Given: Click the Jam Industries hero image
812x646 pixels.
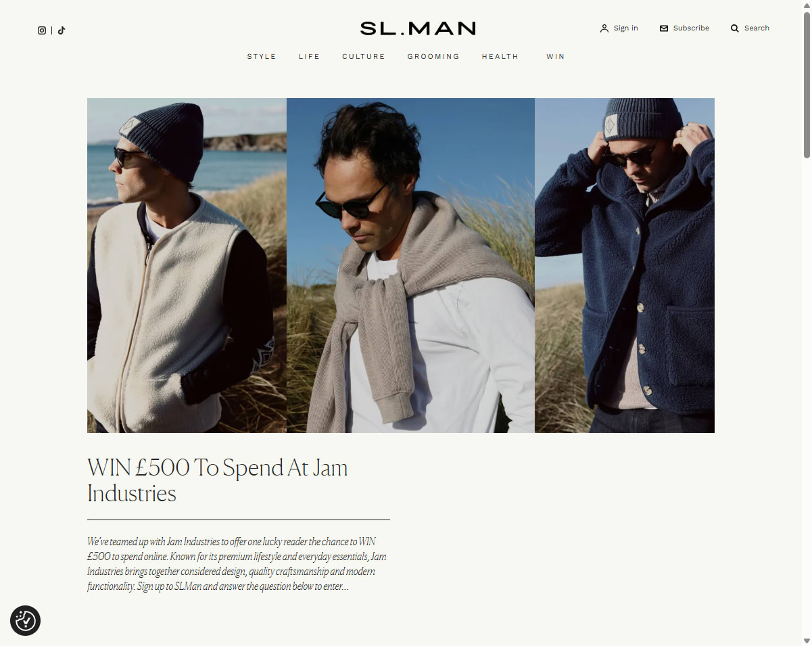Looking at the screenshot, I should (x=401, y=265).
